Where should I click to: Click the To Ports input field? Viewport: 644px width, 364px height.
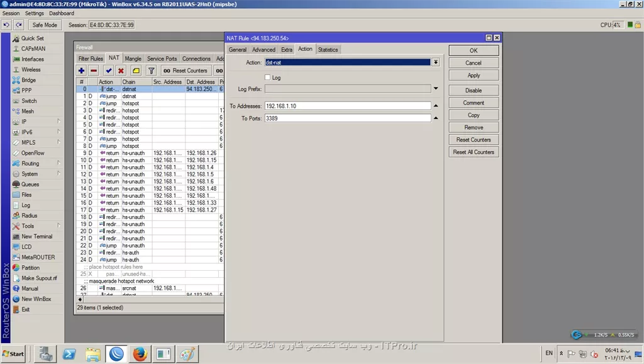click(347, 118)
